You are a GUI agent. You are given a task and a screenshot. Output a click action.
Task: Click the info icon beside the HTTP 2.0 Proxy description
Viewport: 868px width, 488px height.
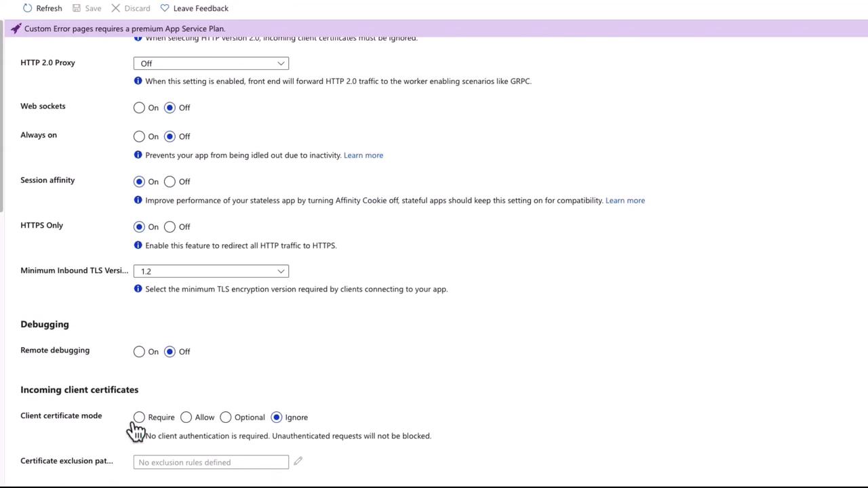(x=138, y=81)
